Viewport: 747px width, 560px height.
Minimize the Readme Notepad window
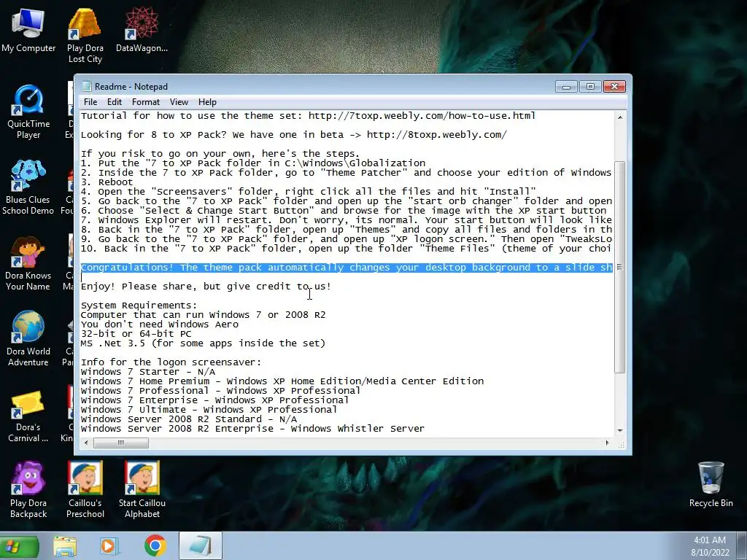point(566,87)
